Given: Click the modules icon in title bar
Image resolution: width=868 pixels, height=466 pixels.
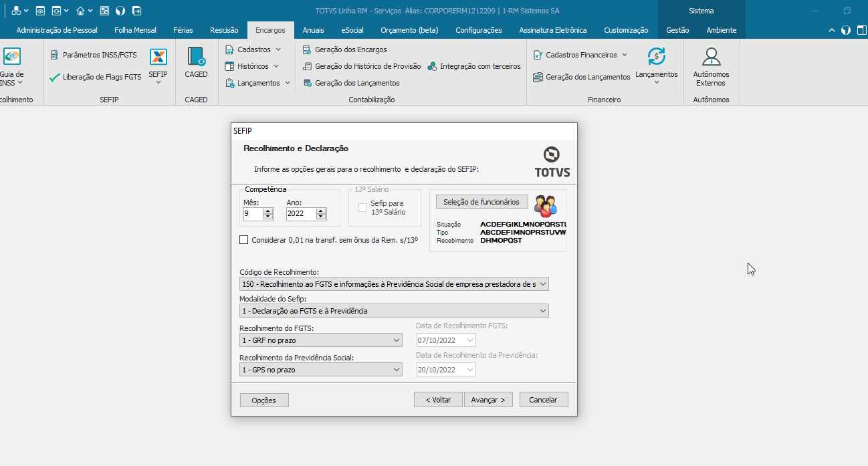Looking at the screenshot, I should click(x=16, y=11).
